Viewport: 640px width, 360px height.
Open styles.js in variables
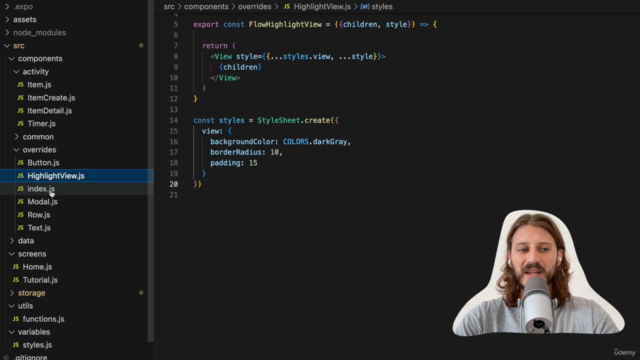[37, 345]
